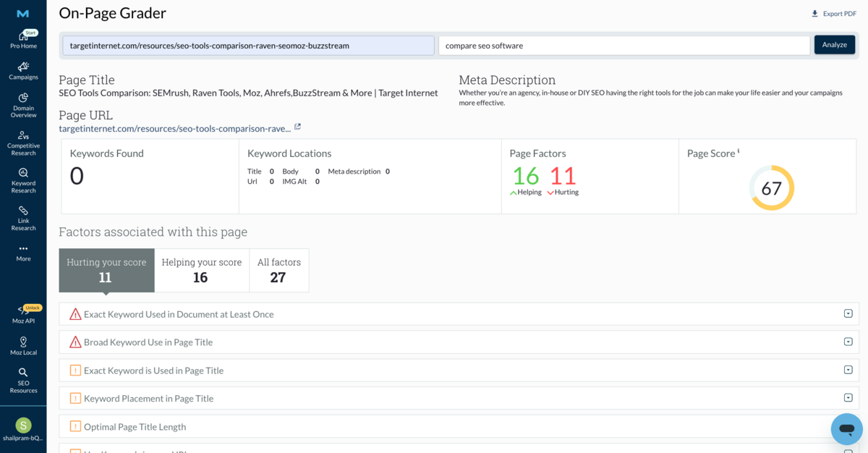The width and height of the screenshot is (868, 453).
Task: Click the Keyword Locations heading
Action: [289, 153]
